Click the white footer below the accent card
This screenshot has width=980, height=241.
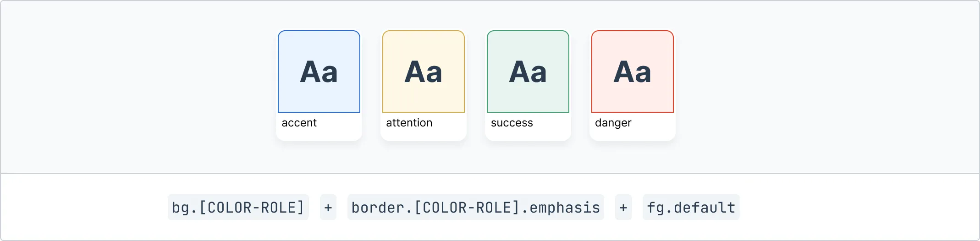point(339,134)
